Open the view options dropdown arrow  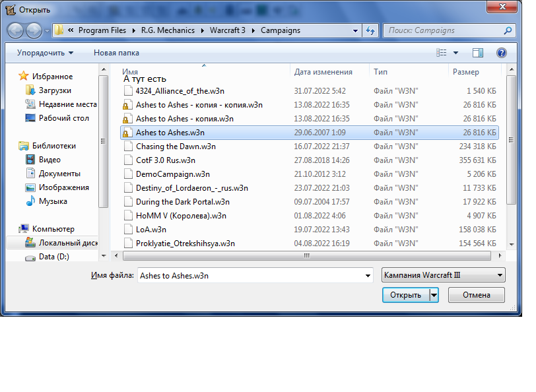click(455, 53)
